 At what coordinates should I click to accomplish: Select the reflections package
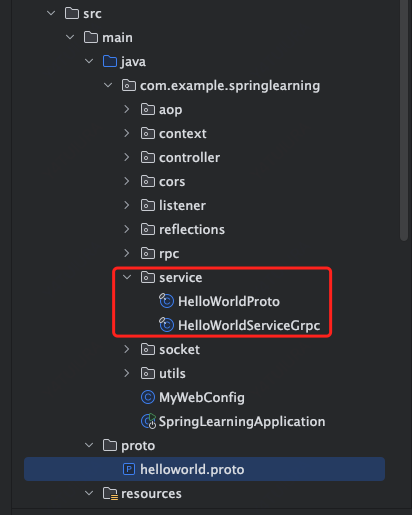coord(192,229)
